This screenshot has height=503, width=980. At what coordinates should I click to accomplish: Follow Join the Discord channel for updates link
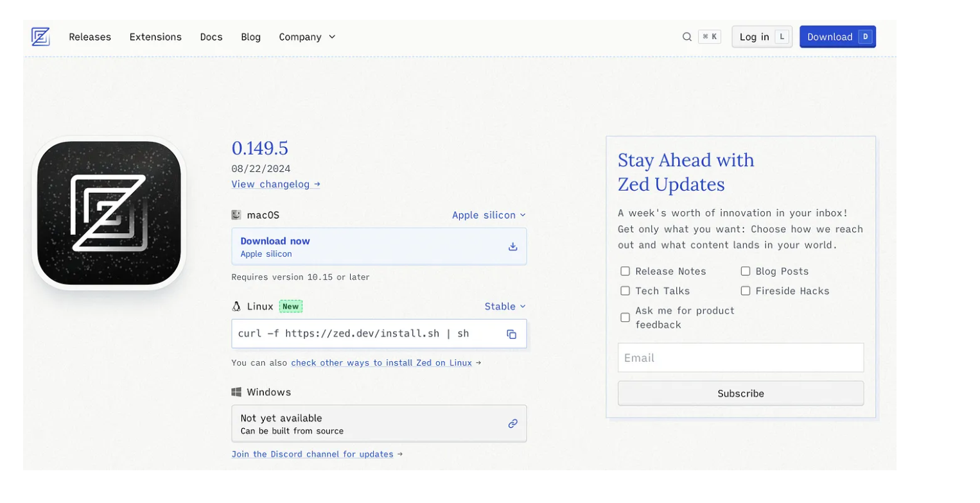click(x=312, y=454)
